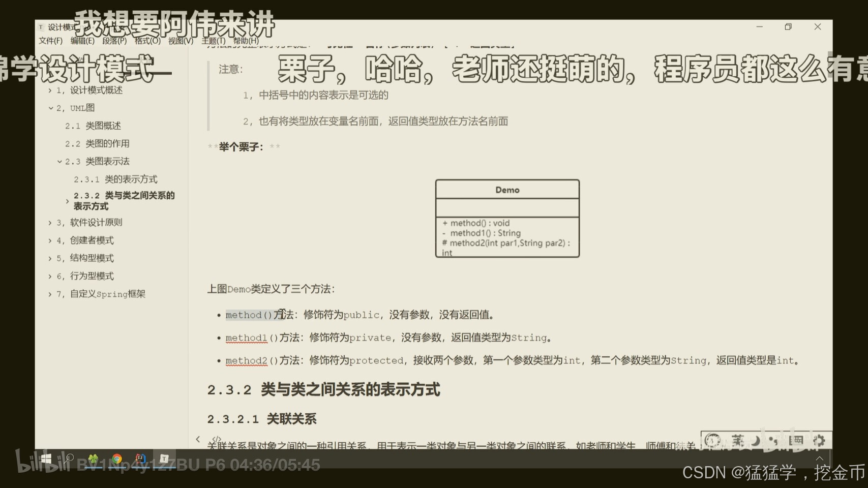
Task: Toggle the IME punctuation mode
Action: point(774,441)
